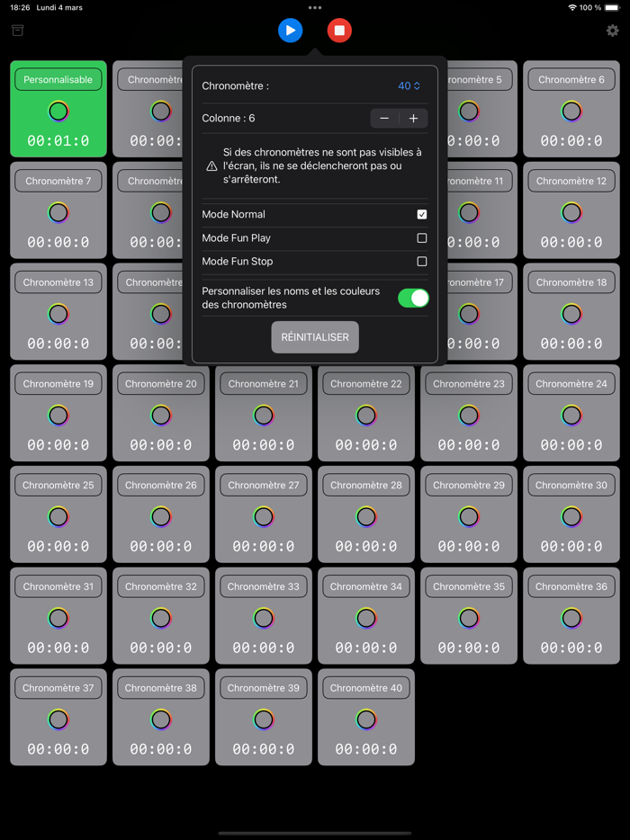
Task: Open the settings gear icon
Action: (612, 31)
